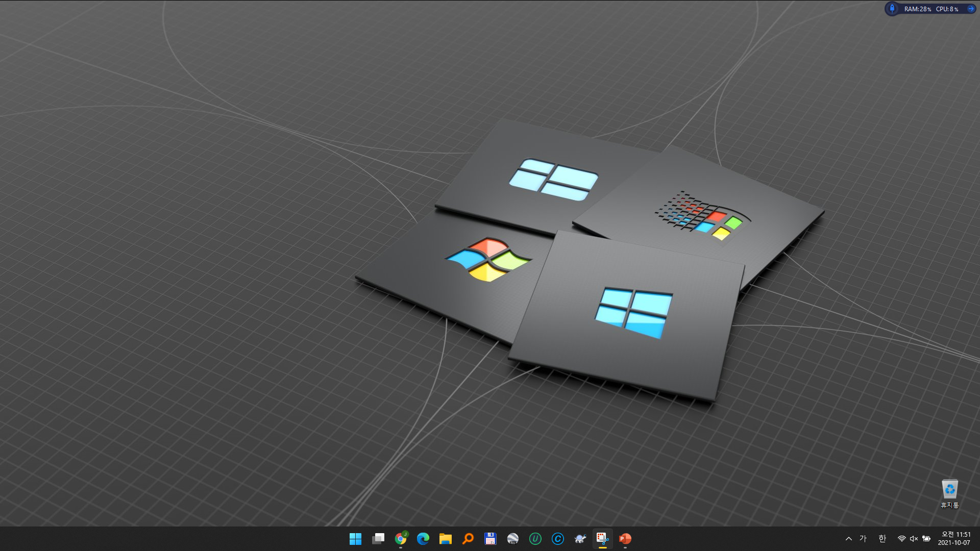980x551 pixels.
Task: Launch Google Chrome from the taskbar
Action: [x=401, y=539]
